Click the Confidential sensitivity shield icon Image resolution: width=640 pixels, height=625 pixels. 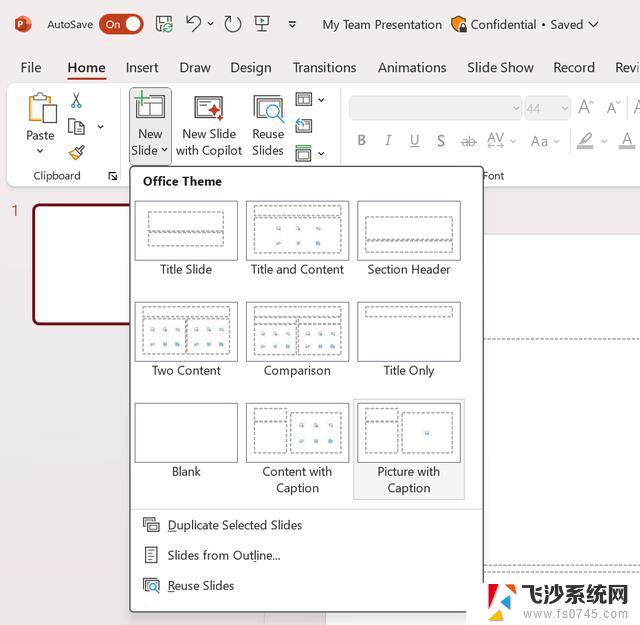(x=459, y=24)
